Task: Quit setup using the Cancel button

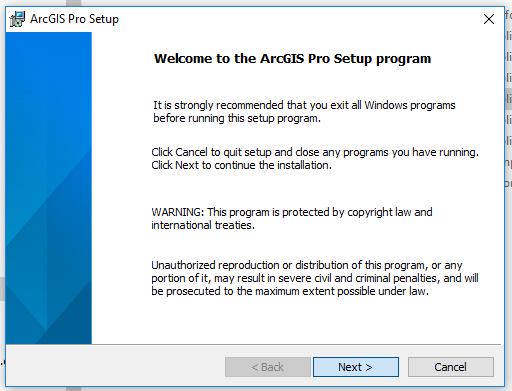Action: click(451, 367)
